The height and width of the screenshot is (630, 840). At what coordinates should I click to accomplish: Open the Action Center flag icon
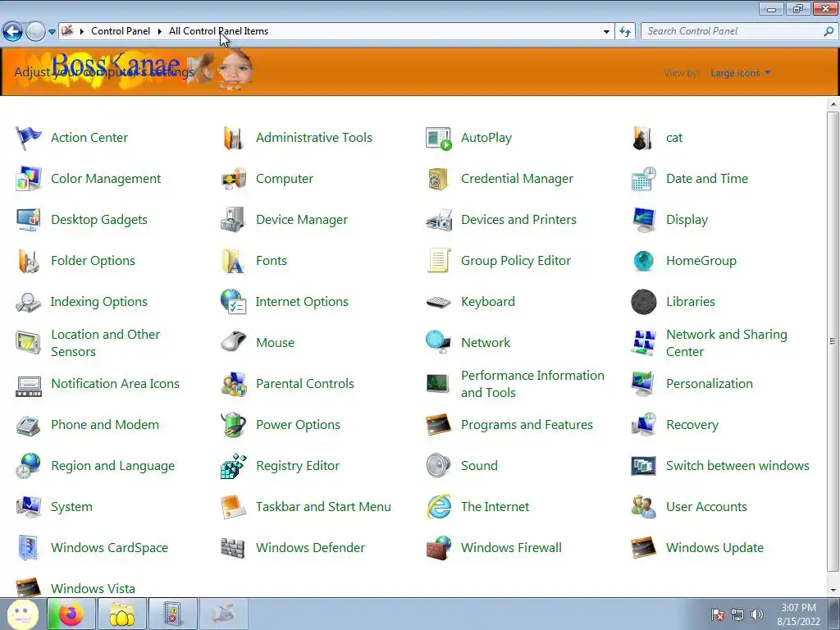[29, 138]
